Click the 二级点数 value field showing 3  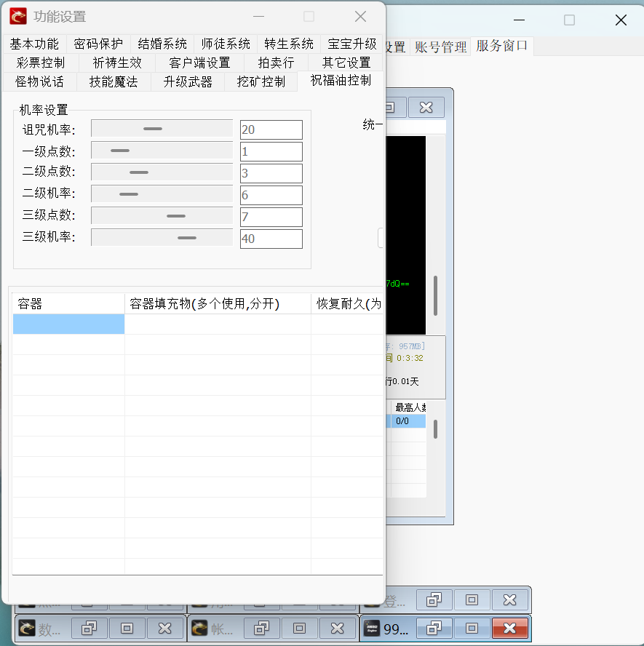click(271, 173)
